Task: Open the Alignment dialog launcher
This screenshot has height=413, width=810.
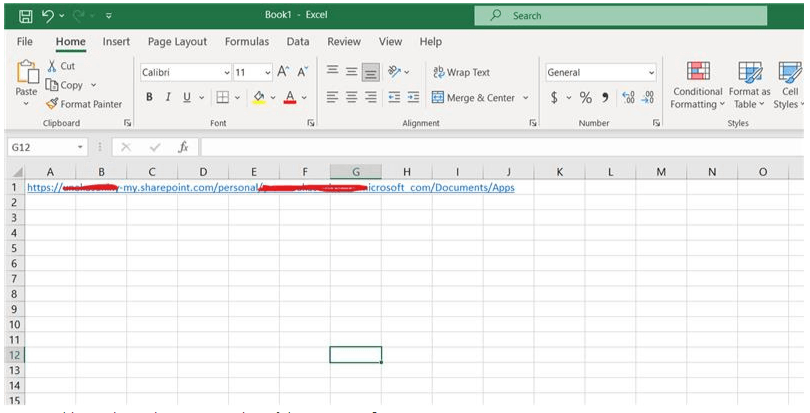Action: pyautogui.click(x=533, y=123)
